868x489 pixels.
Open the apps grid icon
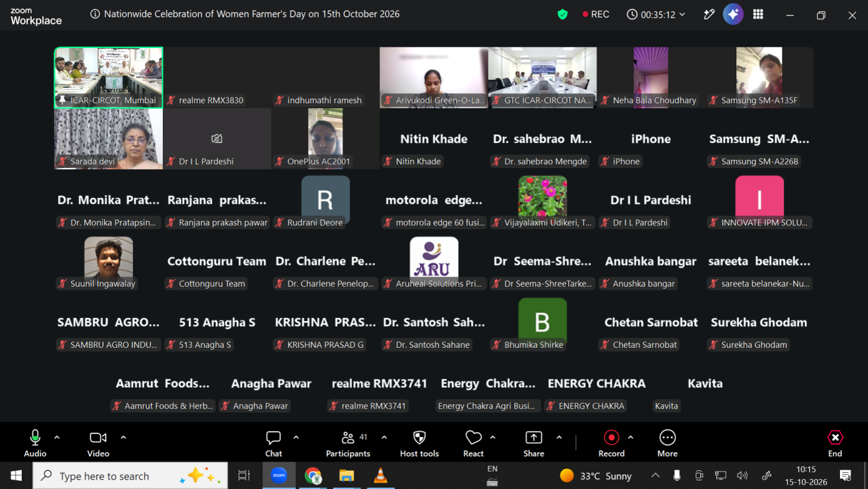point(758,14)
